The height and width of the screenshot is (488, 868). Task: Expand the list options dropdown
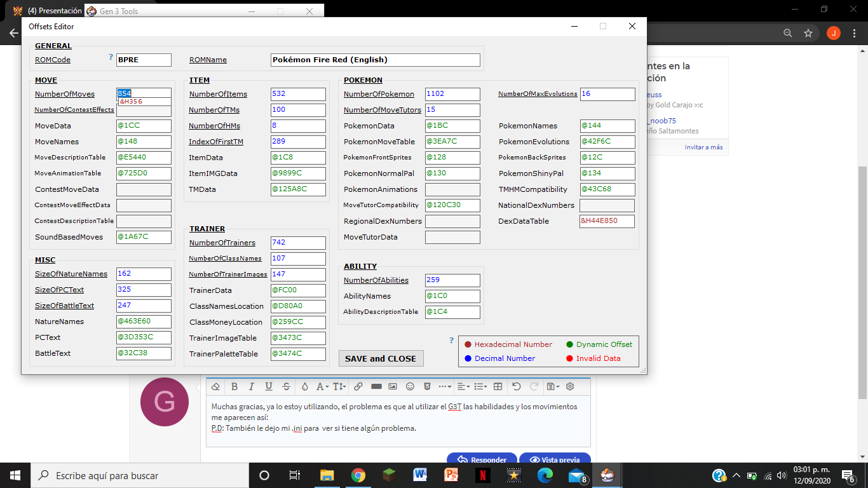[480, 386]
